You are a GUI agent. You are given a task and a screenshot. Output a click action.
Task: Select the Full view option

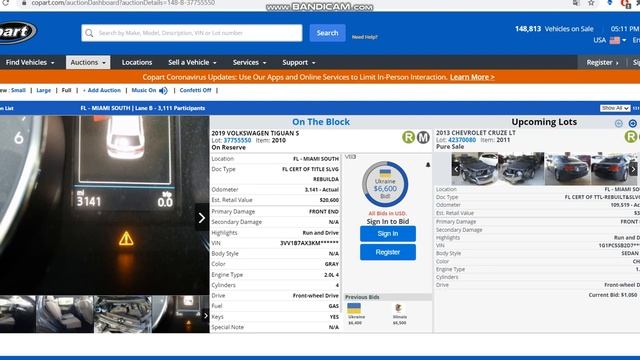tap(66, 90)
